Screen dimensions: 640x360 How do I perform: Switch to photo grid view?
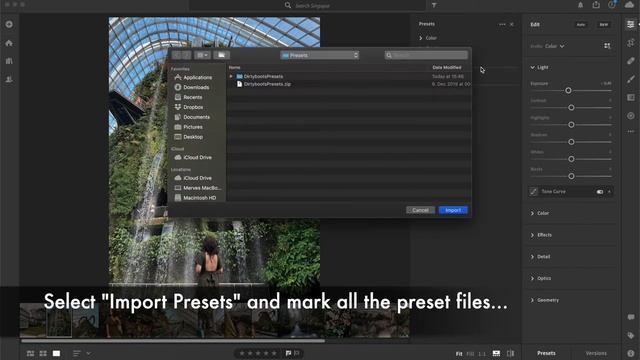coord(31,353)
